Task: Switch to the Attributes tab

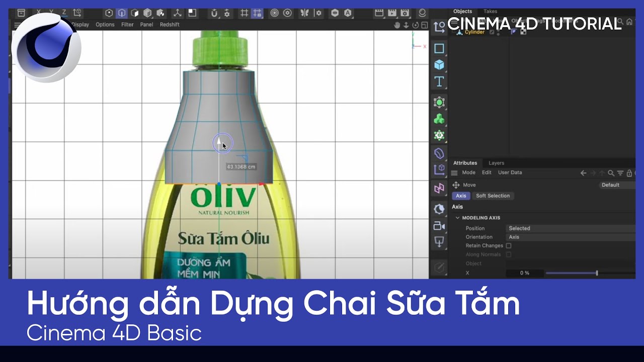Action: point(465,163)
